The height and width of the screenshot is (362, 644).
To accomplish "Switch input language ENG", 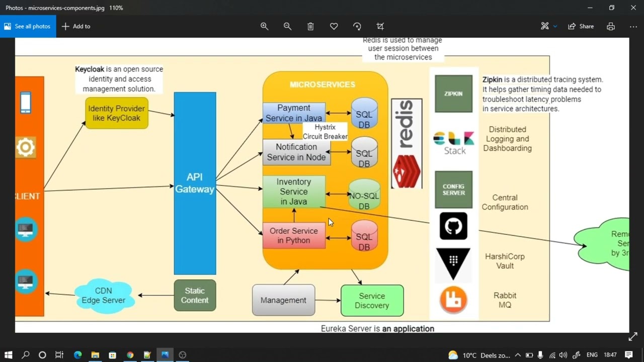I will tap(592, 355).
